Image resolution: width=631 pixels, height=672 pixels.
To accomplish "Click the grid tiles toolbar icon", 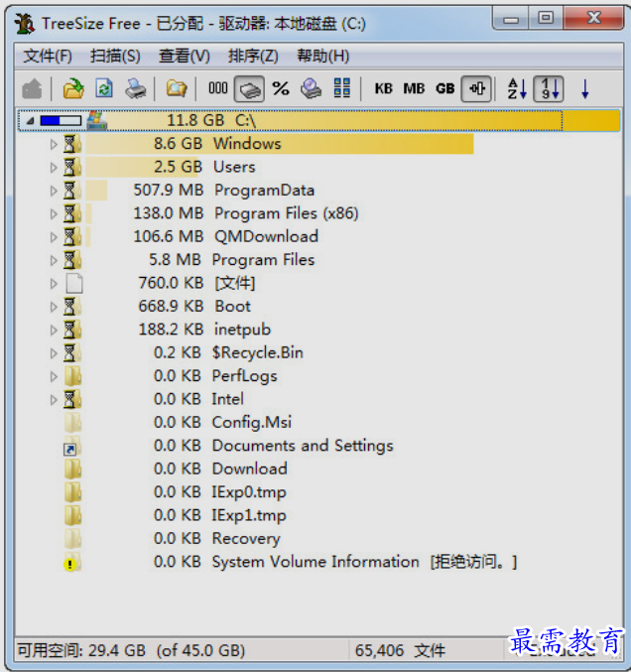I will point(342,88).
